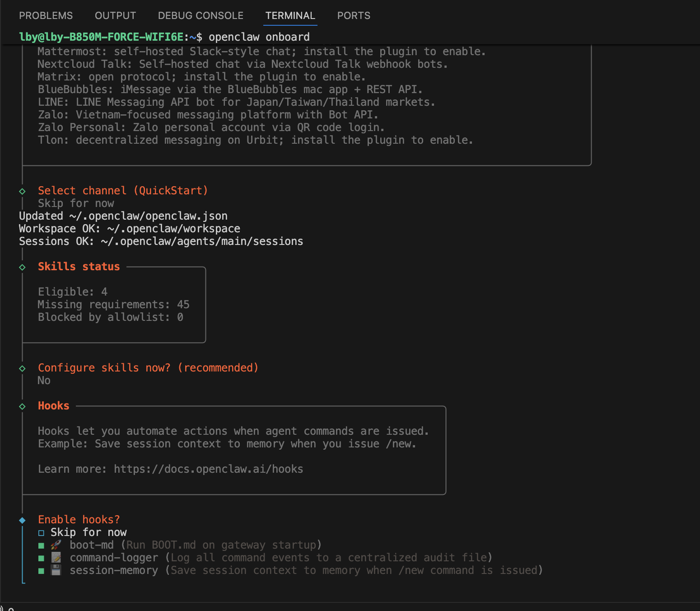
Task: Click the 'Configure skills now? (recommended)' prompt
Action: [x=148, y=368]
